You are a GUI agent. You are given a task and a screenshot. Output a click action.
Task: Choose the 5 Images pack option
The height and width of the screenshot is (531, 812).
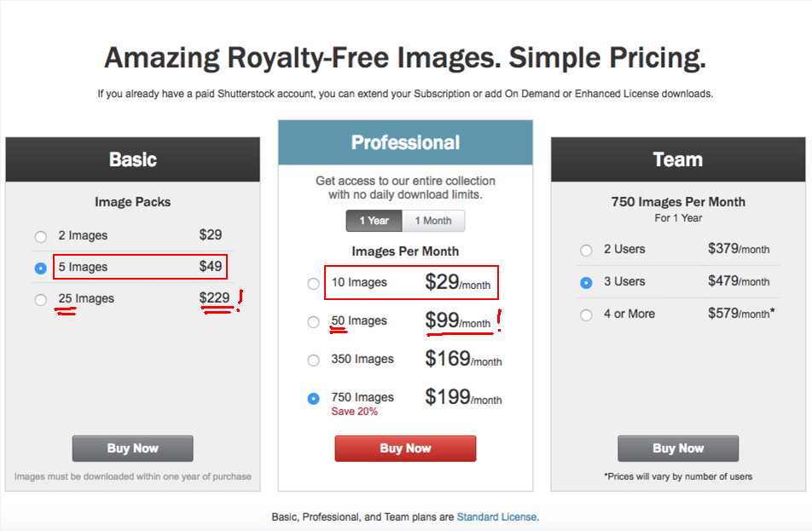pyautogui.click(x=41, y=268)
